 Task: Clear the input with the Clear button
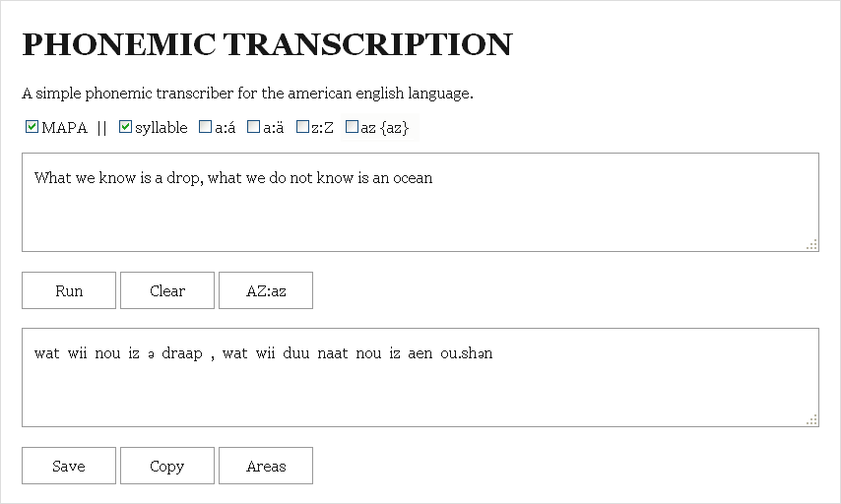tap(167, 290)
